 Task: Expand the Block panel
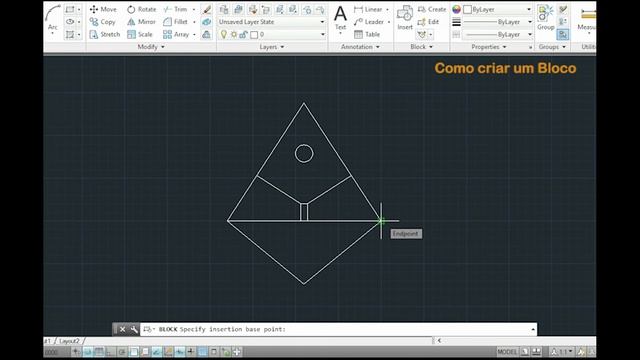coord(422,47)
